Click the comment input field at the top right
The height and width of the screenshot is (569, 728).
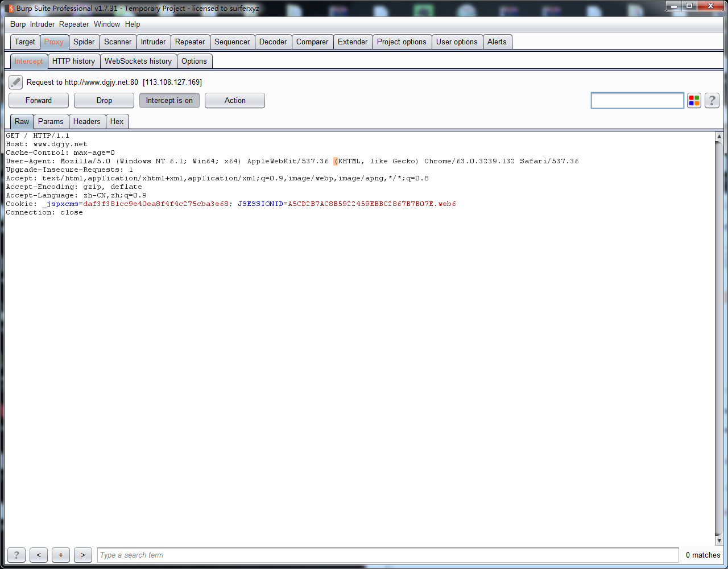(637, 101)
